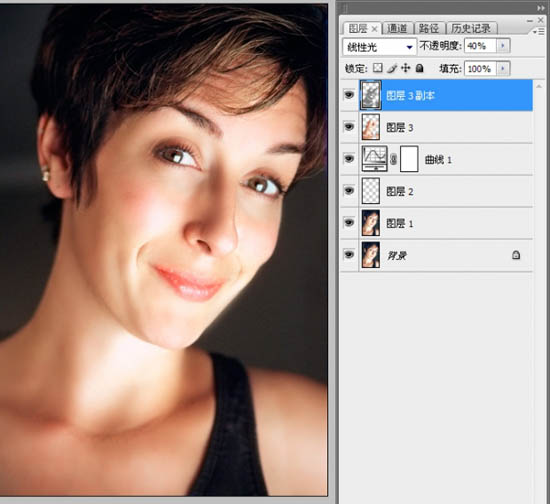The image size is (550, 504).
Task: Click lock transparent pixels icon
Action: [377, 68]
